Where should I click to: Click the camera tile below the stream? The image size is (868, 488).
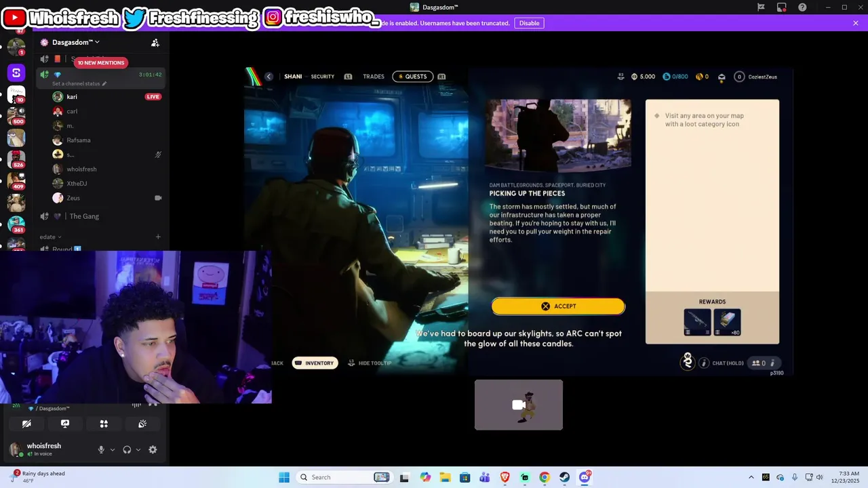pos(519,405)
